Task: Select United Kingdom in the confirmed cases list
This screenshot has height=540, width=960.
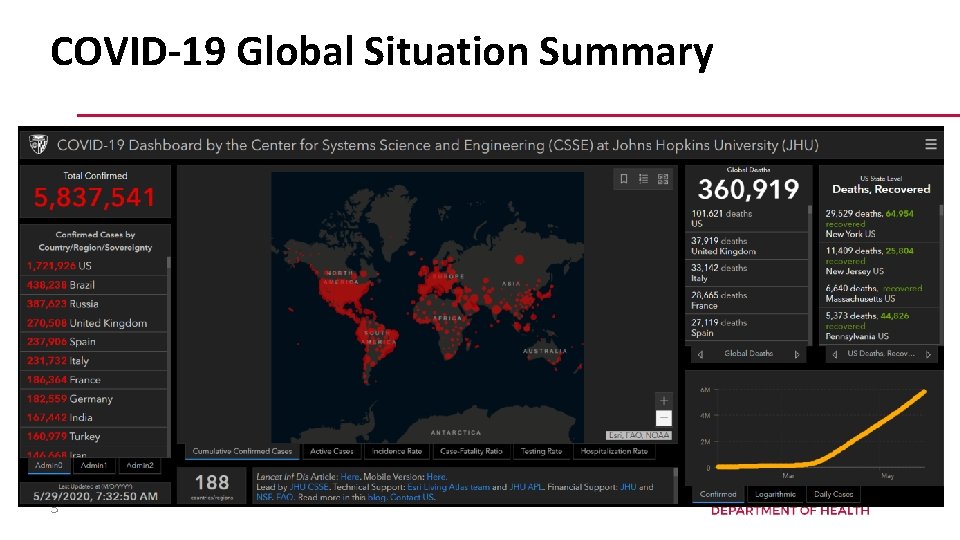Action: pos(94,323)
